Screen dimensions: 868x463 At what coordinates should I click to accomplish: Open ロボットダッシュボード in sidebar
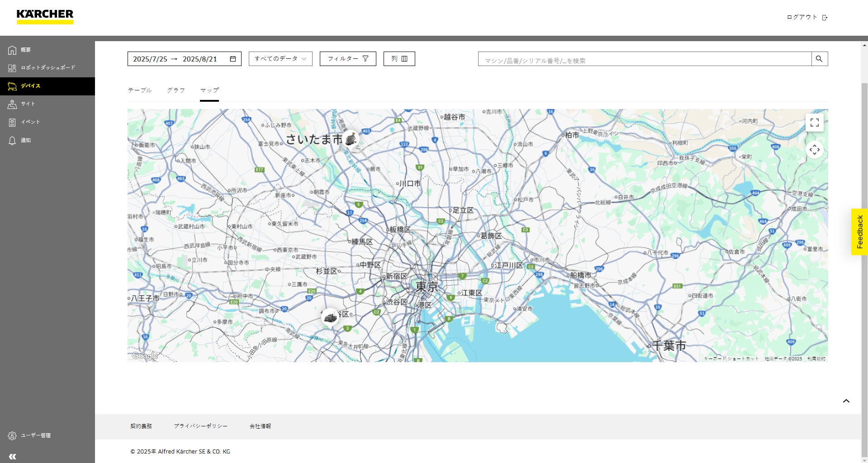pyautogui.click(x=47, y=68)
